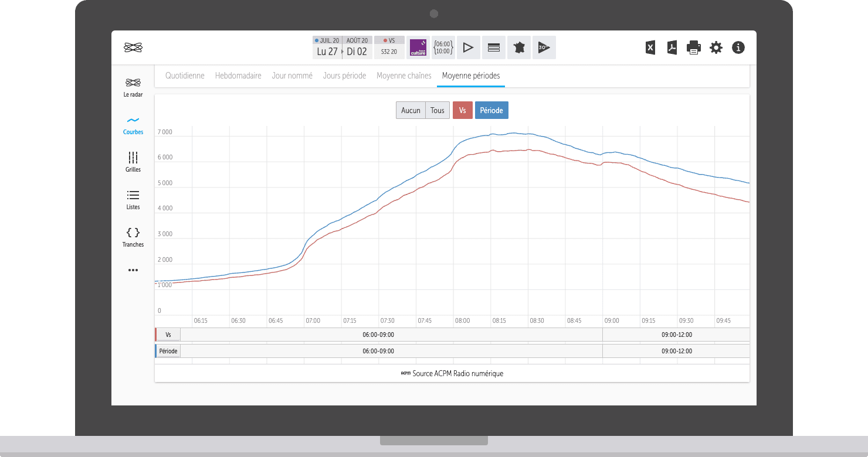Viewport: 868px width, 457px height.
Task: Toggle the blue Période curve button
Action: pos(491,110)
